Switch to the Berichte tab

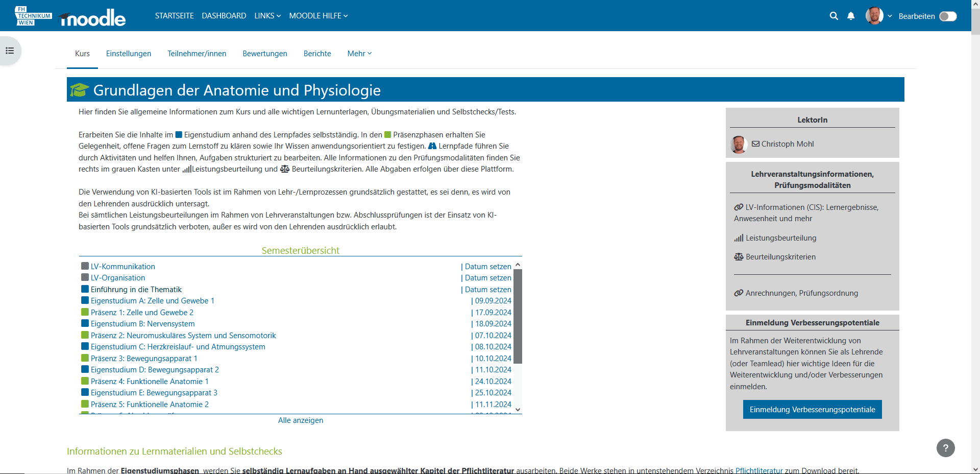317,54
